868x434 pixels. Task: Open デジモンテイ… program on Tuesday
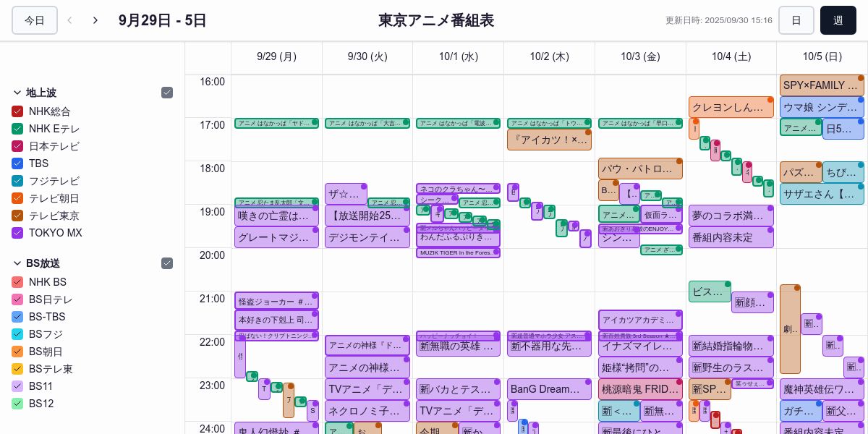[367, 237]
